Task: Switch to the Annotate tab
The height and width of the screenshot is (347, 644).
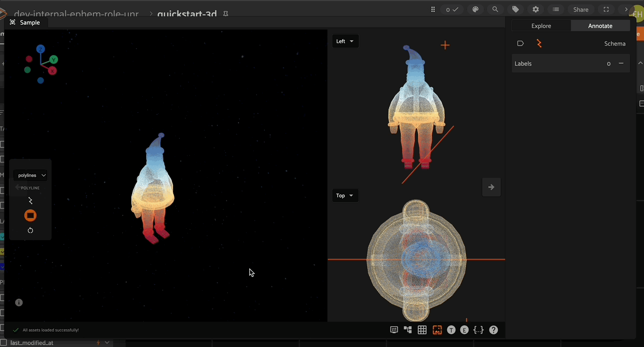Action: coord(600,26)
